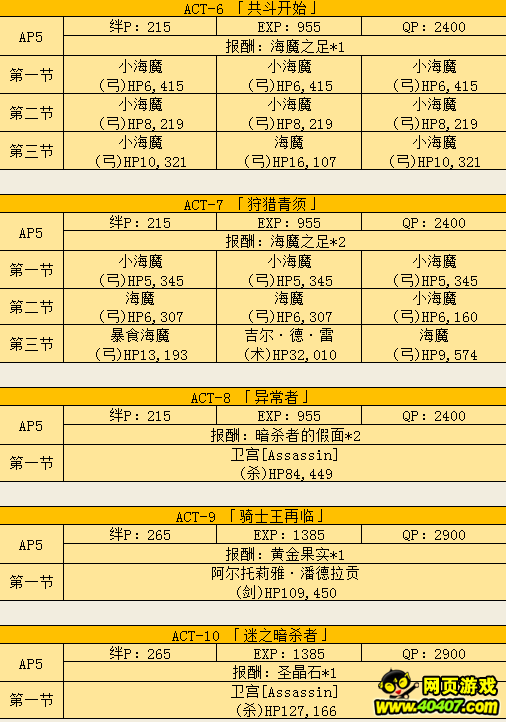Click the reward row 海魔之足*2
Viewport: 506px width, 722px height.
(285, 241)
